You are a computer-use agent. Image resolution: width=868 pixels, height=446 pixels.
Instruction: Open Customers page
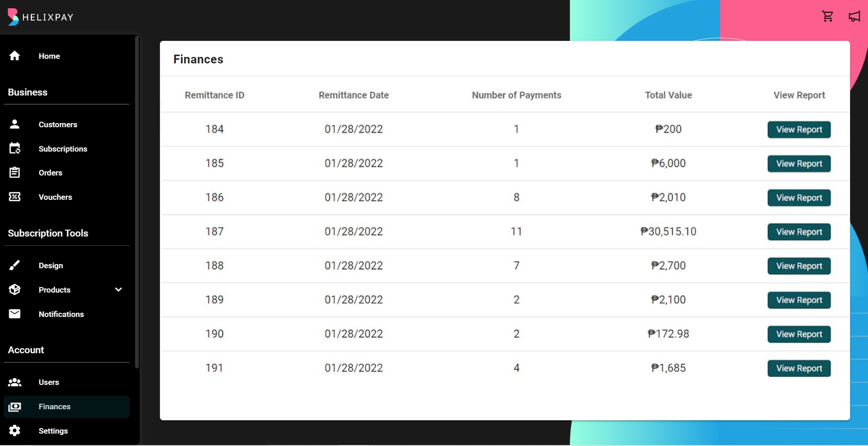pos(58,125)
